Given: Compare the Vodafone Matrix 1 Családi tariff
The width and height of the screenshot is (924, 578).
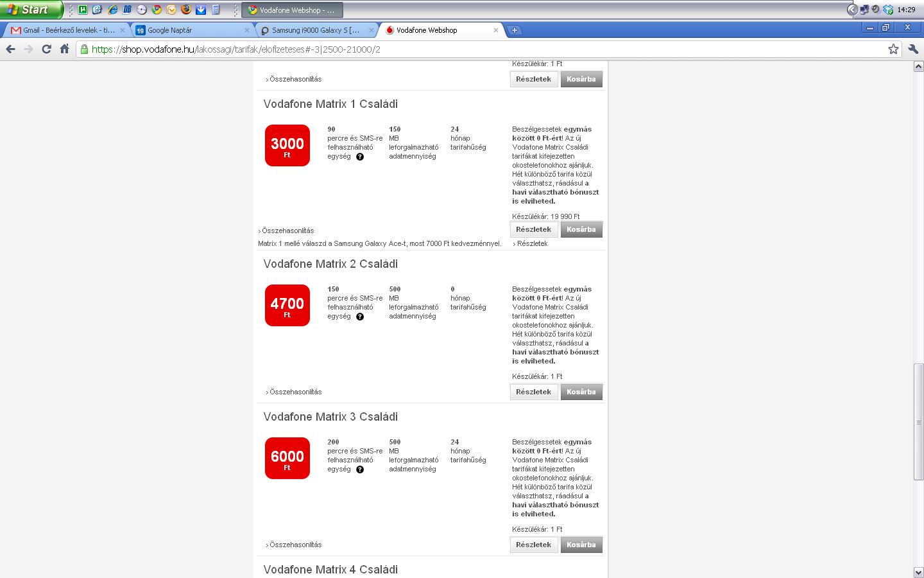Looking at the screenshot, I should pyautogui.click(x=286, y=231).
